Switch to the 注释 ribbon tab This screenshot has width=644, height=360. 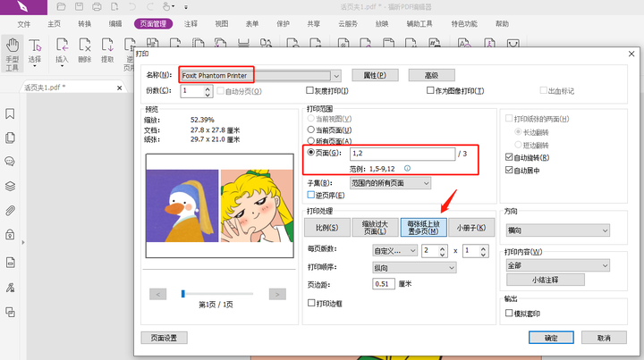pos(191,24)
